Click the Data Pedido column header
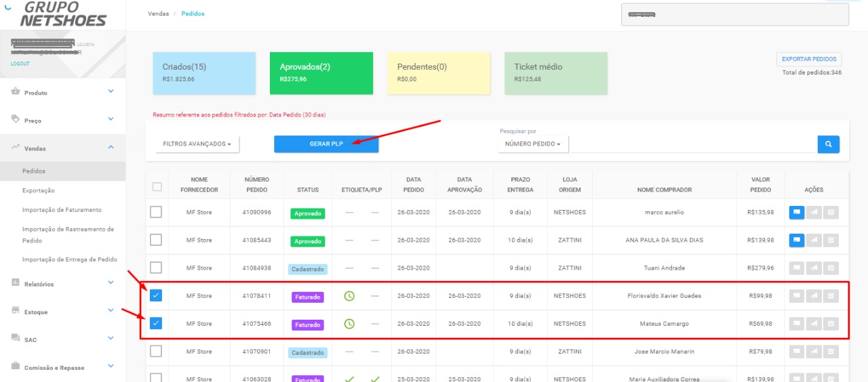The height and width of the screenshot is (382, 868). [x=413, y=184]
